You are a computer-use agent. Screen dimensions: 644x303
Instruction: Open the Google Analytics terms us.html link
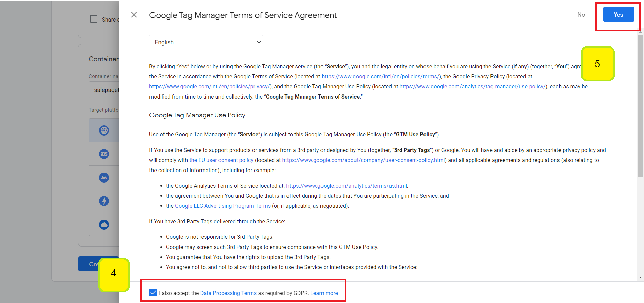click(x=346, y=186)
